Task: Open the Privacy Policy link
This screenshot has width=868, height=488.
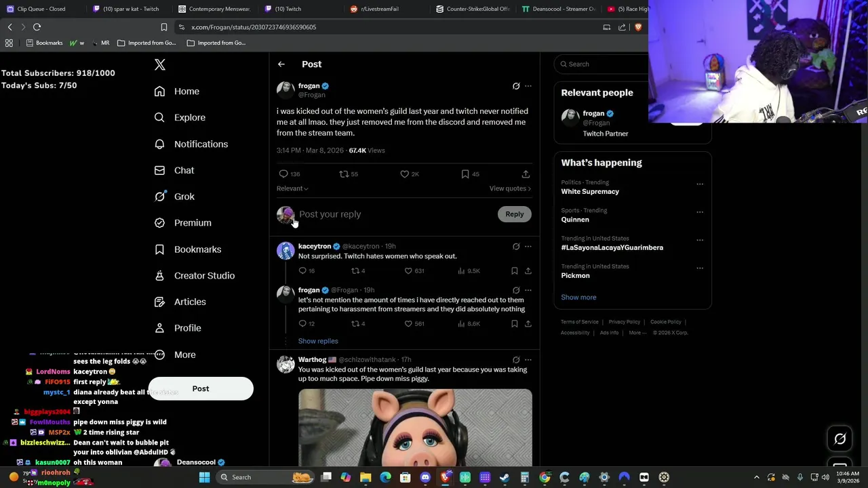Action: pos(624,322)
